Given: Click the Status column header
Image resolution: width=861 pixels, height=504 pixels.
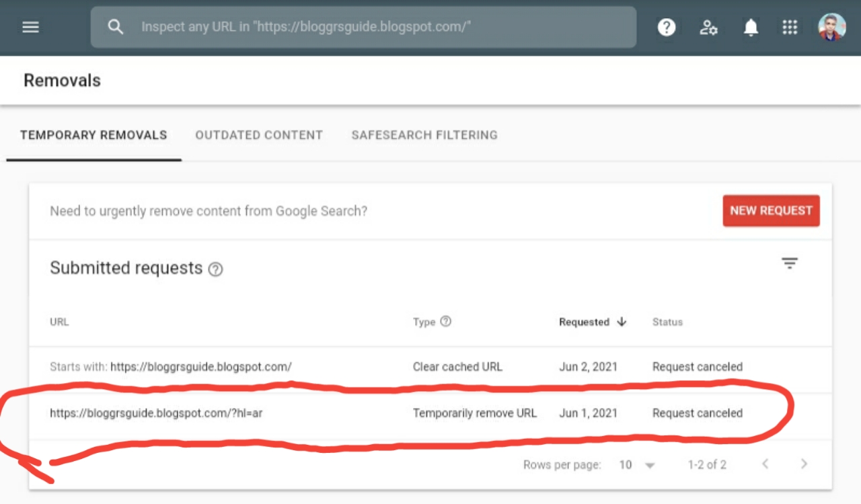Looking at the screenshot, I should click(x=667, y=322).
